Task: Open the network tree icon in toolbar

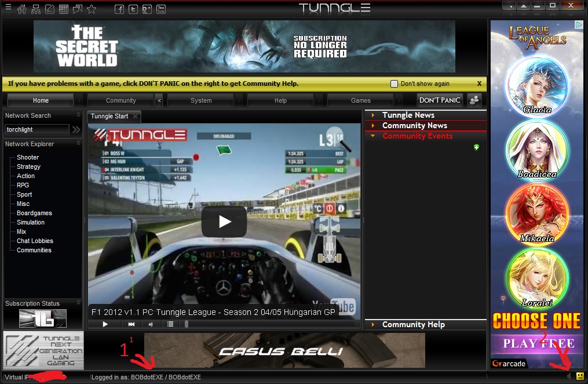Action: click(x=36, y=9)
